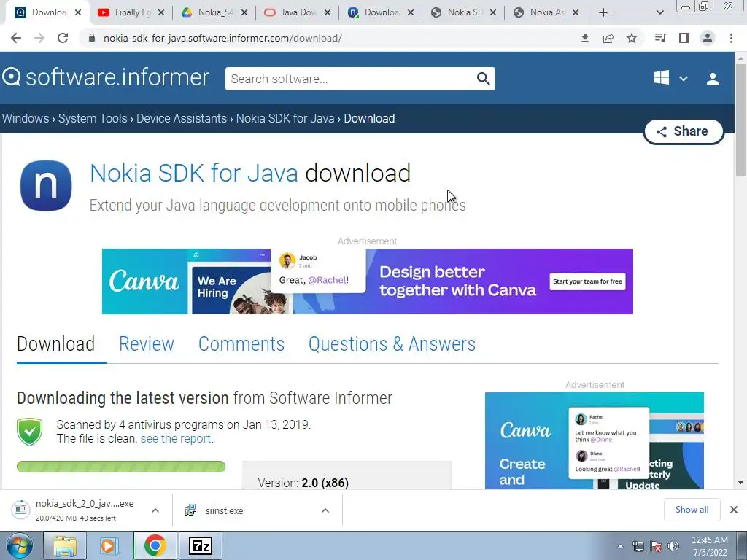This screenshot has height=560, width=747.
Task: Click the Action Center flag tray icon
Action: [656, 546]
